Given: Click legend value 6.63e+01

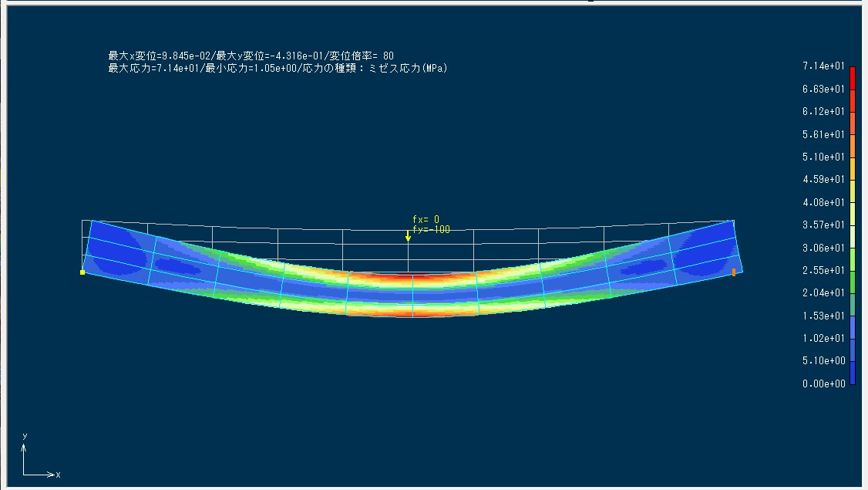Looking at the screenshot, I should pos(824,89).
